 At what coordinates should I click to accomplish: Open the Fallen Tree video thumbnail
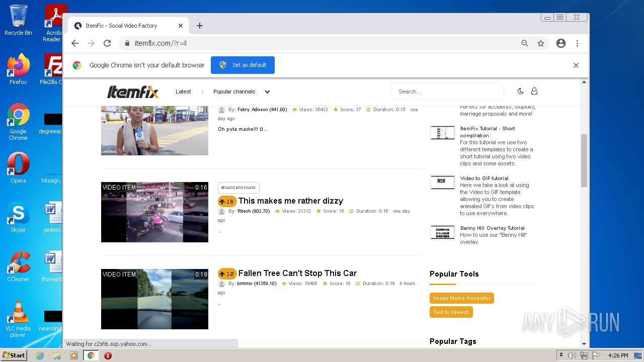click(154, 299)
